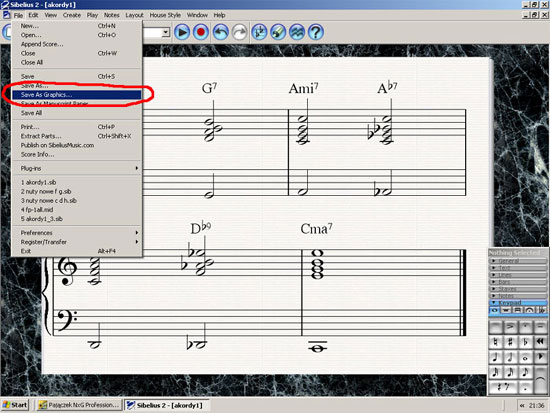Expand the Text properties section
550x413 pixels.
pyautogui.click(x=518, y=268)
